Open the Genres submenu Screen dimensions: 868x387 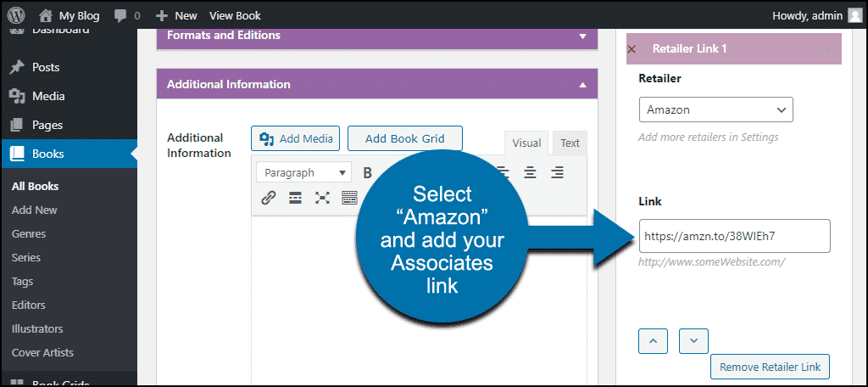[x=29, y=234]
